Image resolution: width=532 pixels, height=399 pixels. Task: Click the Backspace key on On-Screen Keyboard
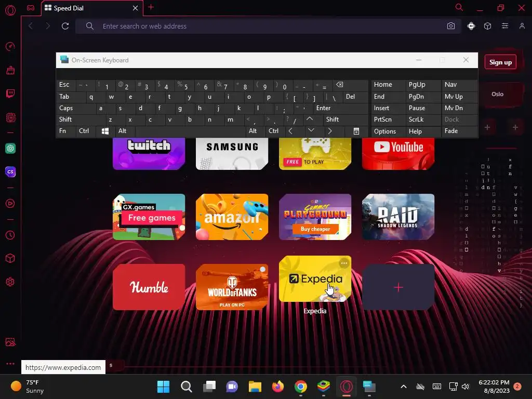[x=351, y=85]
